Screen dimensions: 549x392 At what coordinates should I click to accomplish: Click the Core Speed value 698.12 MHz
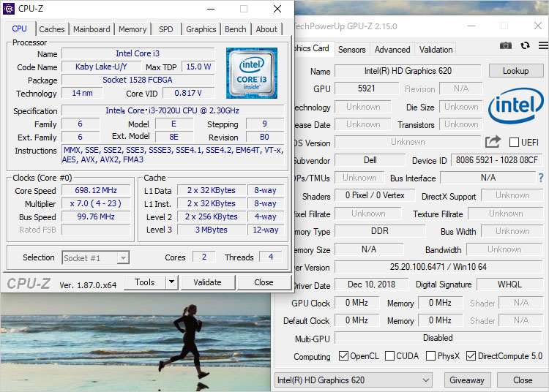pyautogui.click(x=96, y=190)
